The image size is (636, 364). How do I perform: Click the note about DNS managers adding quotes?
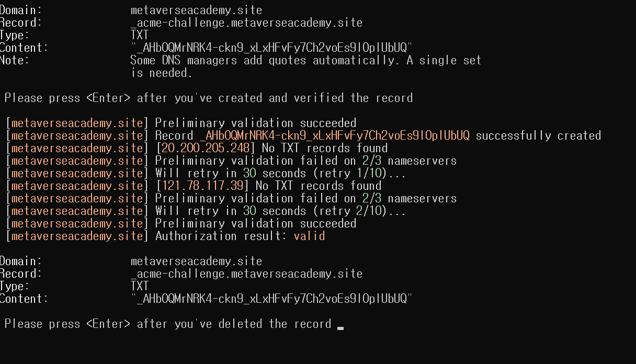[x=305, y=67]
